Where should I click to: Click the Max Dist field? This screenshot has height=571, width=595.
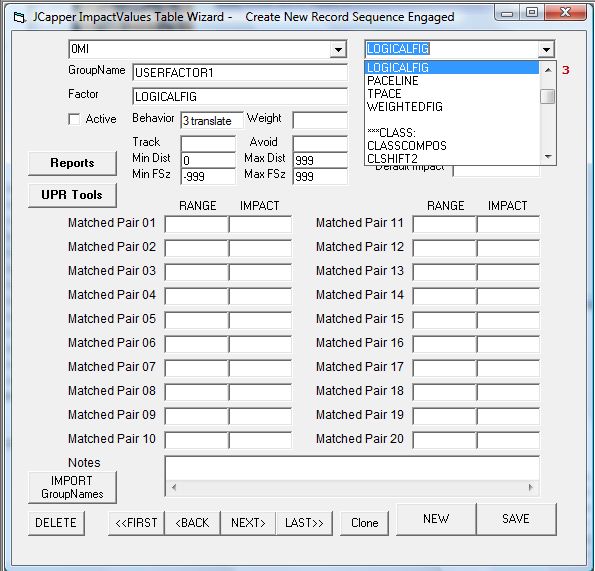[320, 160]
